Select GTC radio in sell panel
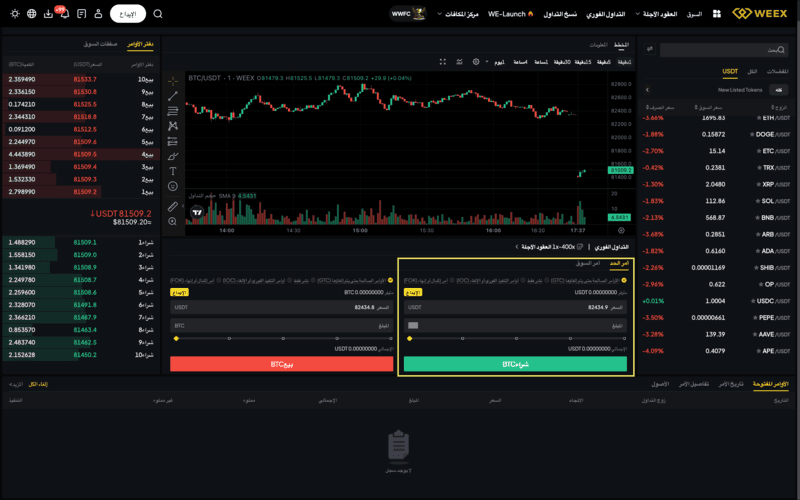 pos(390,281)
